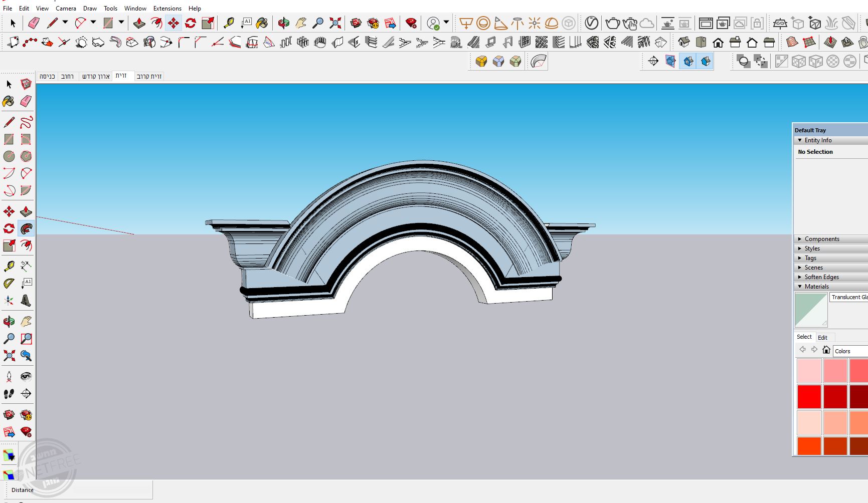Choose the 3D Text tool
This screenshot has width=868, height=503.
26,301
